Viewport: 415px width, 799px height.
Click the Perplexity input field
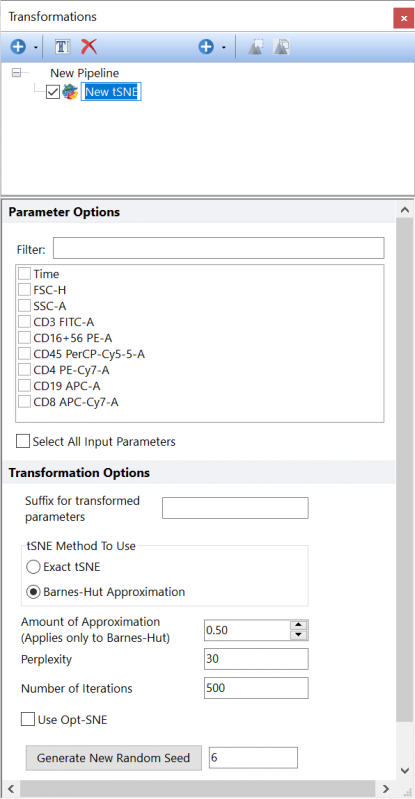(256, 659)
